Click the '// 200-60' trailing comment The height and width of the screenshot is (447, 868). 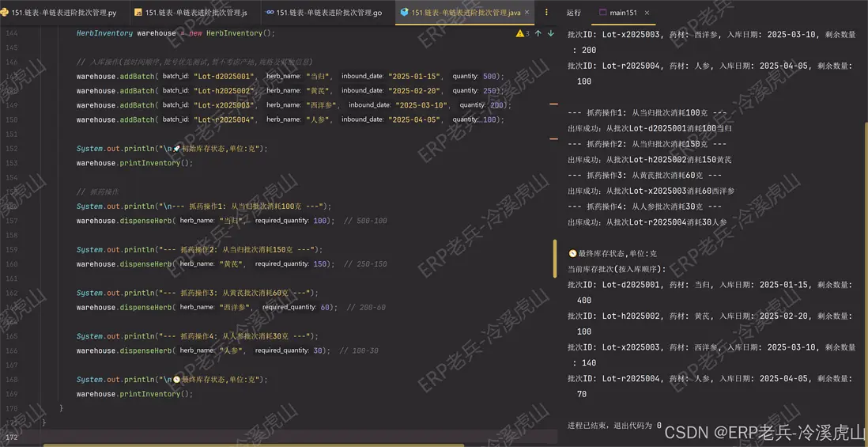click(x=367, y=307)
